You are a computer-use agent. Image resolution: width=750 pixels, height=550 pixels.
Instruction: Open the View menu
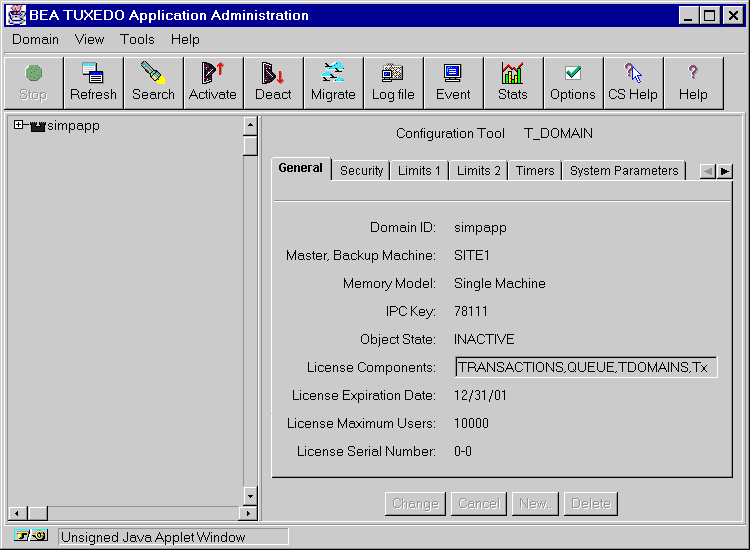pos(89,39)
